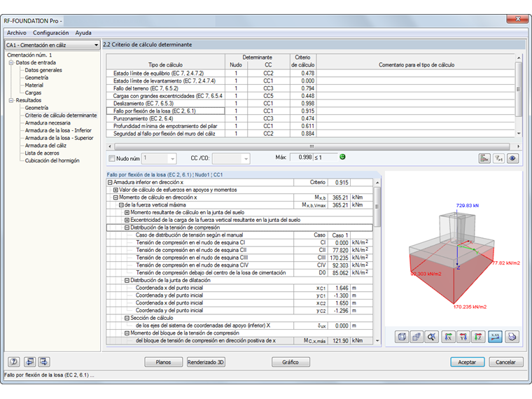Open the CA1 - Cimentación en cáliz dropdown
The height and width of the screenshot is (399, 532).
tap(52, 45)
